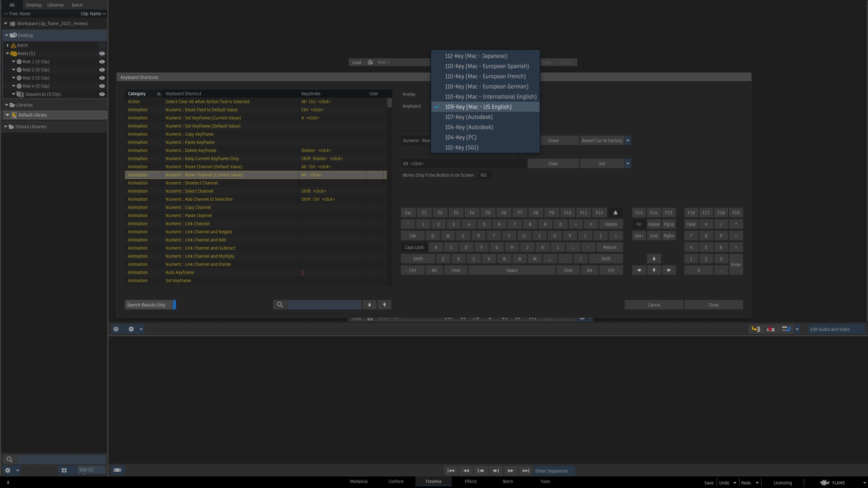Select the yellow Insert icon near Edit Audio and Video

[755, 329]
